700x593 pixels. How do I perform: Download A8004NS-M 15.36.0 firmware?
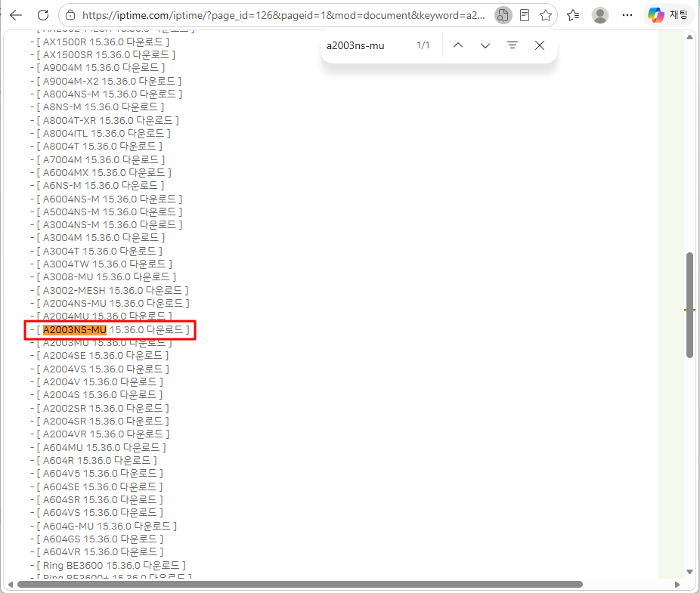[110, 94]
